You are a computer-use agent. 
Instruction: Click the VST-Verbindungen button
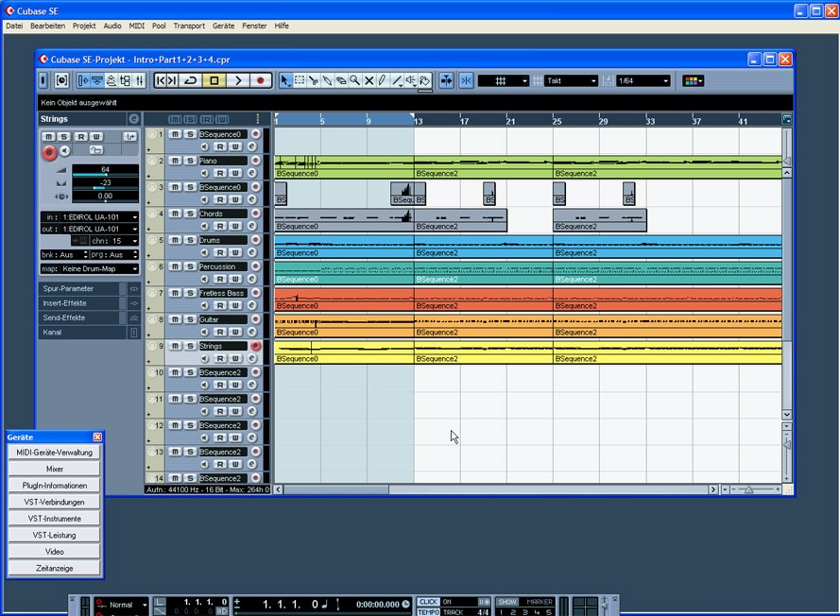click(55, 503)
